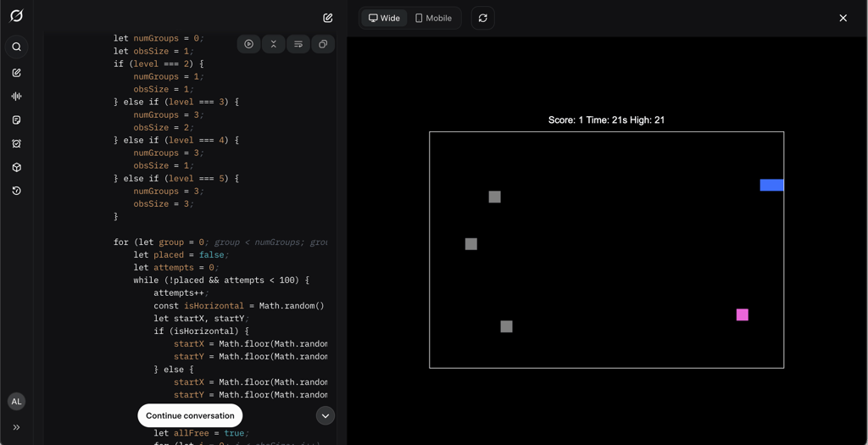Jump to bottom with the down-chevron button
The height and width of the screenshot is (445, 868).
(x=325, y=415)
